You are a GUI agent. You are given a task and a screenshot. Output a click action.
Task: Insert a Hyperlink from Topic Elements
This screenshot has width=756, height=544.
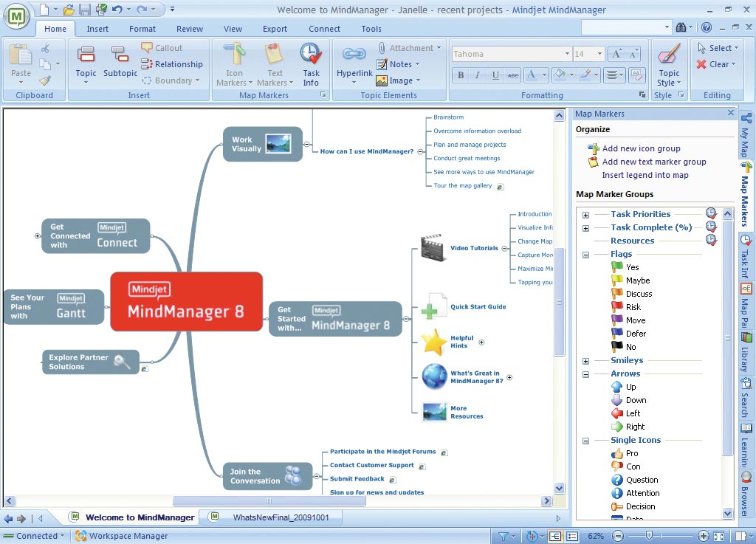click(x=354, y=63)
